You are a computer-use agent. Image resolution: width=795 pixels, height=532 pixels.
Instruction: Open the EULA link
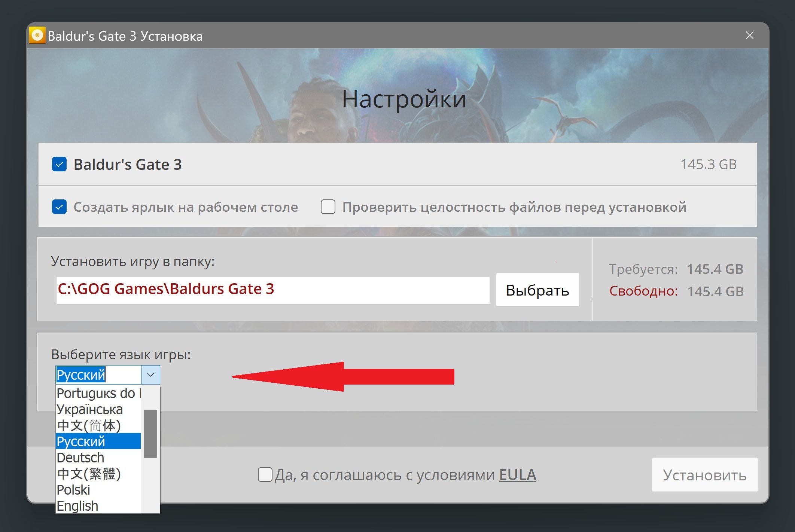click(517, 475)
